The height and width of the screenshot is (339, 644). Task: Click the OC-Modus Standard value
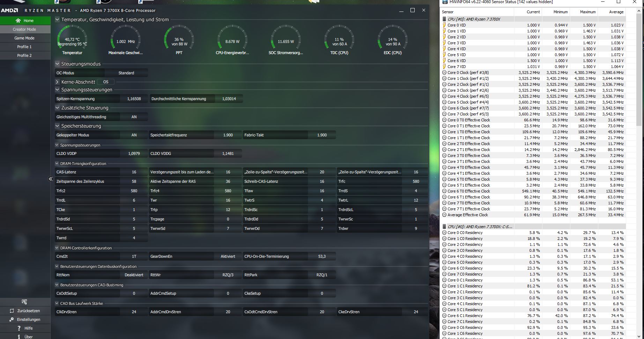pos(126,73)
